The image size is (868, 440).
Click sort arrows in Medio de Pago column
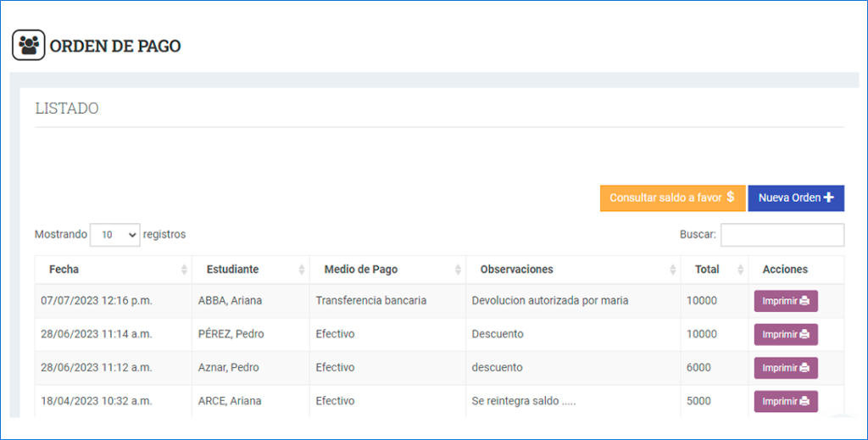click(458, 270)
